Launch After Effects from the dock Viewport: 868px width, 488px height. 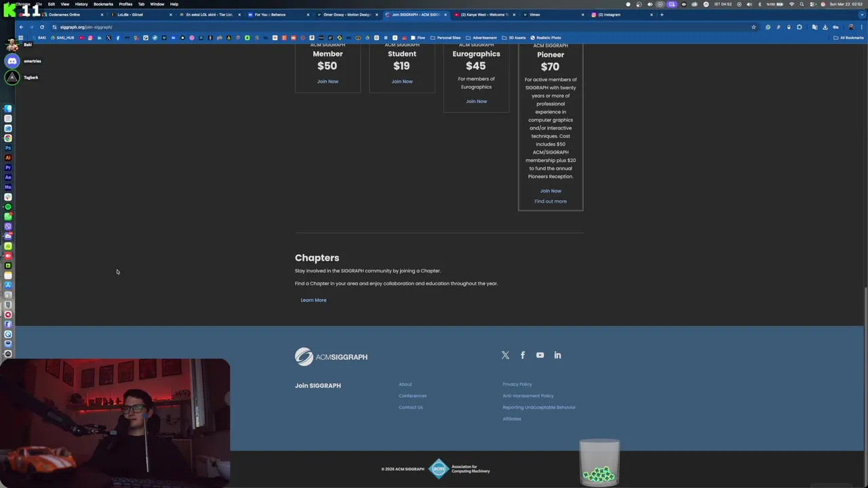coord(8,177)
